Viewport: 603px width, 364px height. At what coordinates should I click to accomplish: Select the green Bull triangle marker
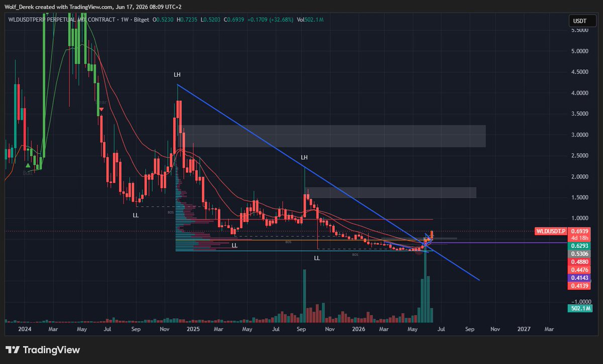(x=29, y=165)
